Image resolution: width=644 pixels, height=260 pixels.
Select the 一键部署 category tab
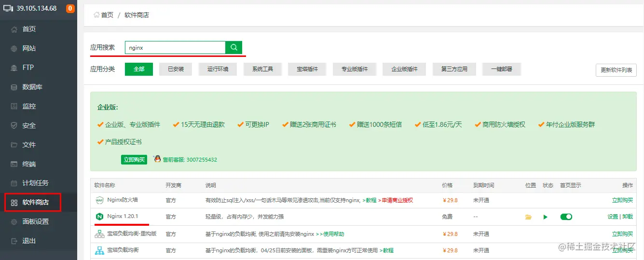click(501, 69)
